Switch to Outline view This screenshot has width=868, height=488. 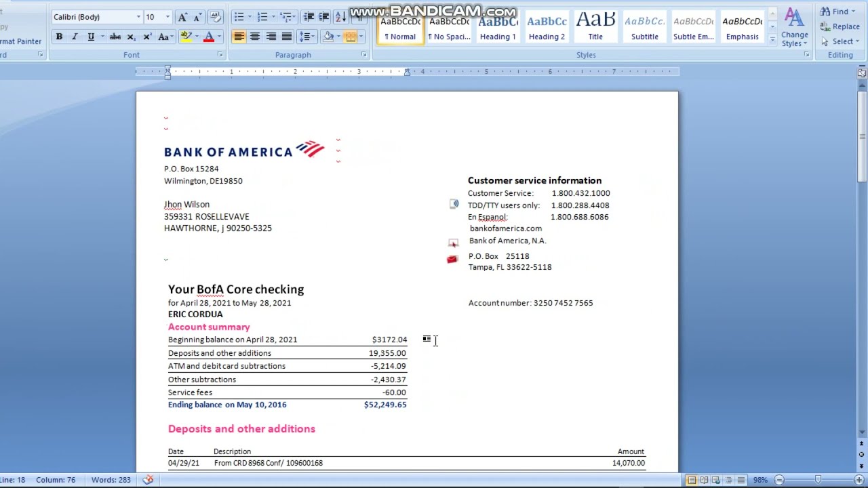728,480
